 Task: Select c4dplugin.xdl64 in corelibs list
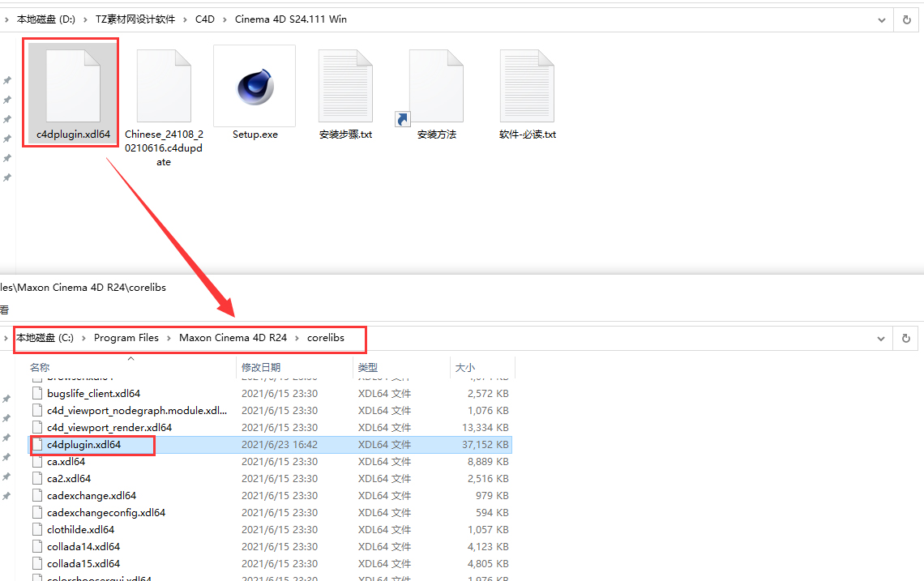270,444
